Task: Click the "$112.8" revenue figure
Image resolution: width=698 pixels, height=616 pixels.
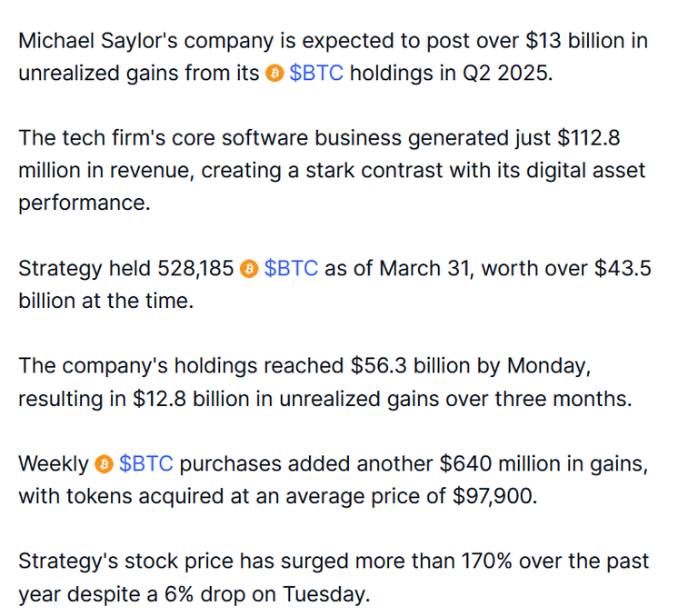Action: (x=589, y=138)
